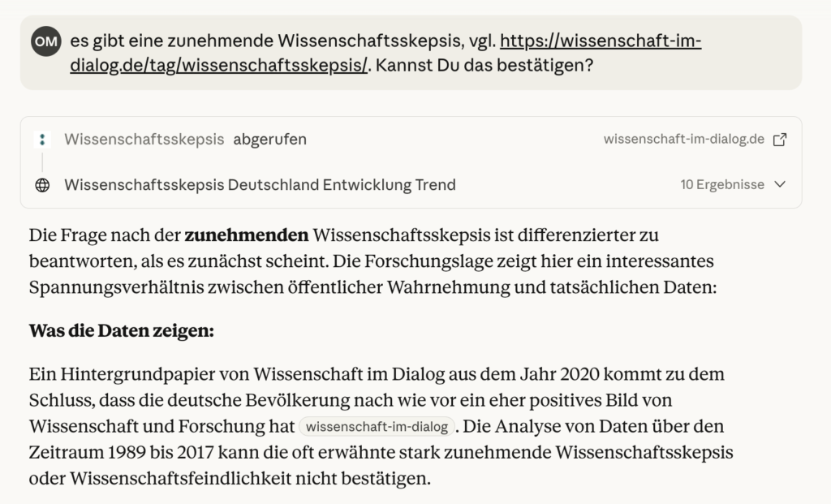Click the Wissenschaftsskepsis abgerufen fetch entry
This screenshot has height=504, width=831.
point(185,139)
